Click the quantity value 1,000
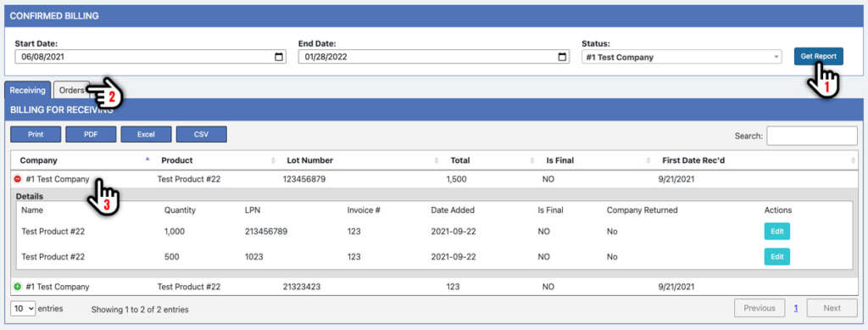The width and height of the screenshot is (868, 330). (175, 232)
